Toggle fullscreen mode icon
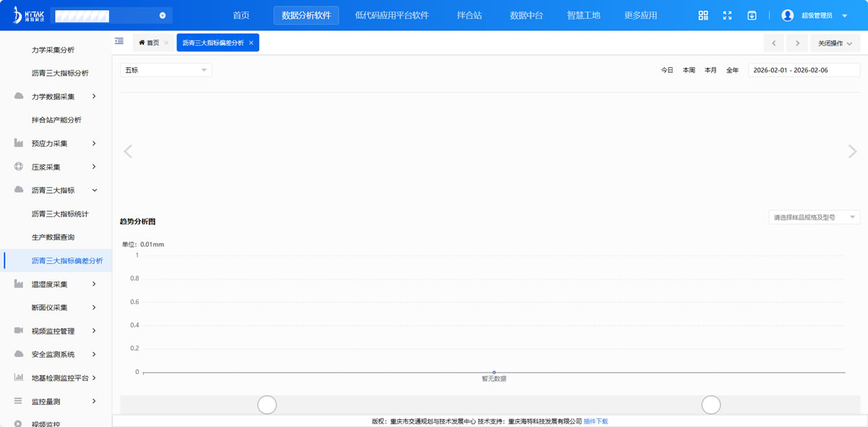 (x=728, y=15)
